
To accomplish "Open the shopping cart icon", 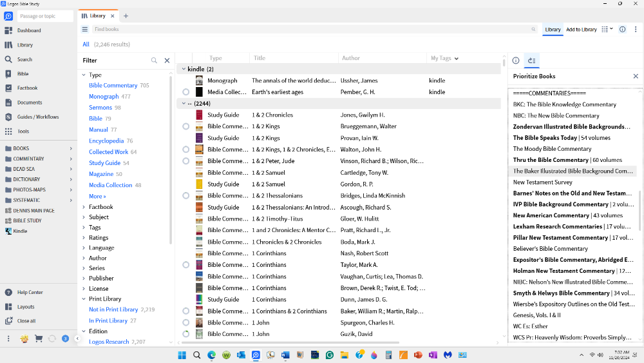I will click(39, 338).
